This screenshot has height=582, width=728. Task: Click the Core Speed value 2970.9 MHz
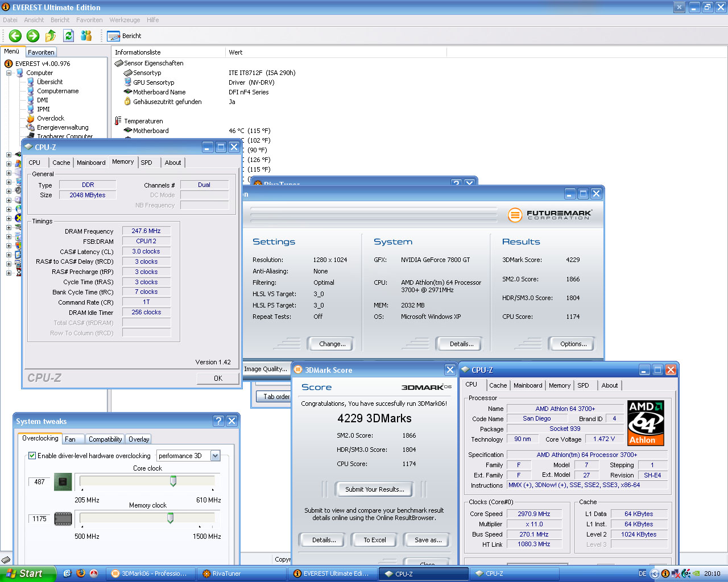(534, 514)
